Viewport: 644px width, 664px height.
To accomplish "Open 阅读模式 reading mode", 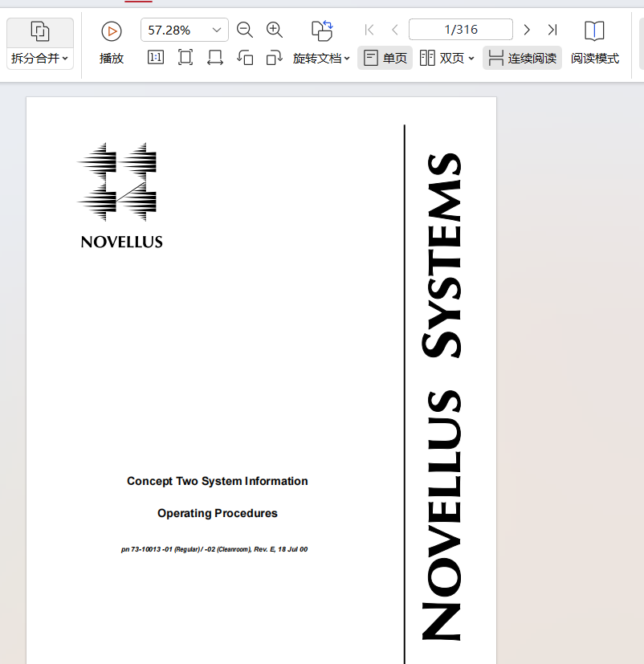I will (594, 43).
